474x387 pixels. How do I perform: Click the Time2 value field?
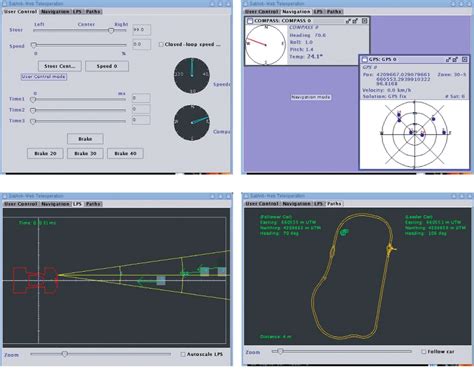(141, 109)
